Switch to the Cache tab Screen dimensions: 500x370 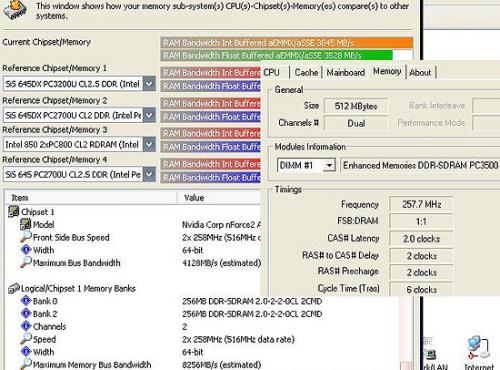click(x=306, y=72)
